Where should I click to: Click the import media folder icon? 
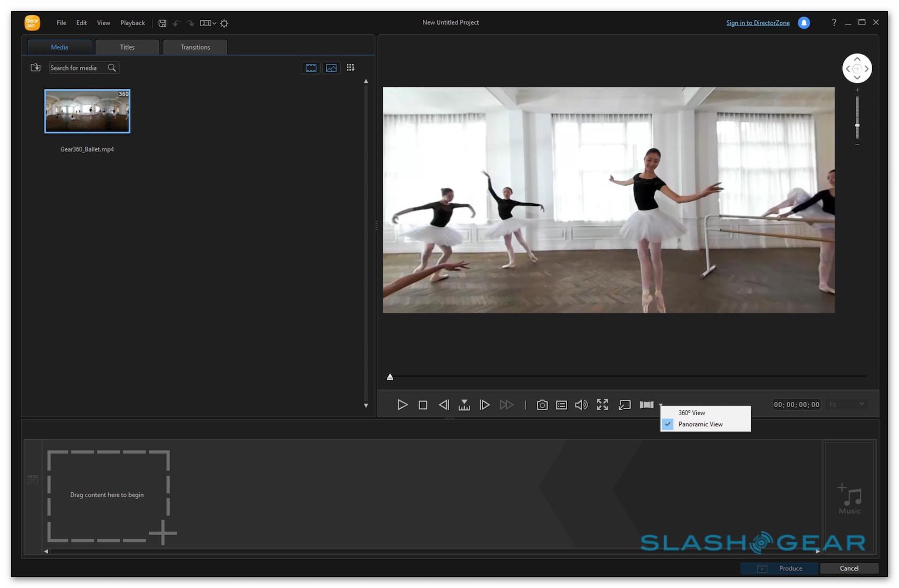tap(35, 67)
